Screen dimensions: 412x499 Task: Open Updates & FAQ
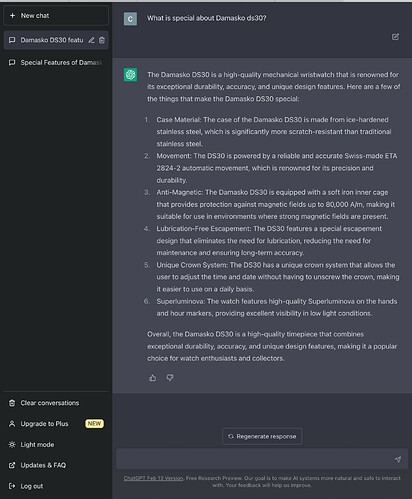coord(37,465)
